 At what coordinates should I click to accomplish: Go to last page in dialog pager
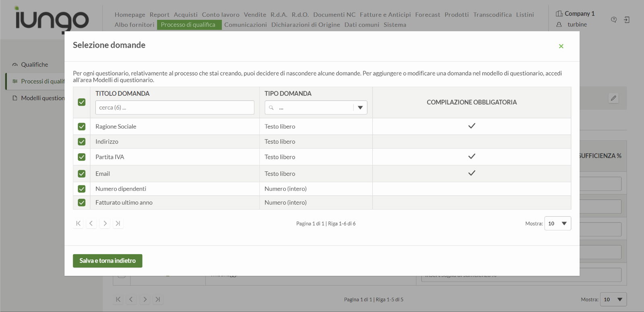point(118,223)
